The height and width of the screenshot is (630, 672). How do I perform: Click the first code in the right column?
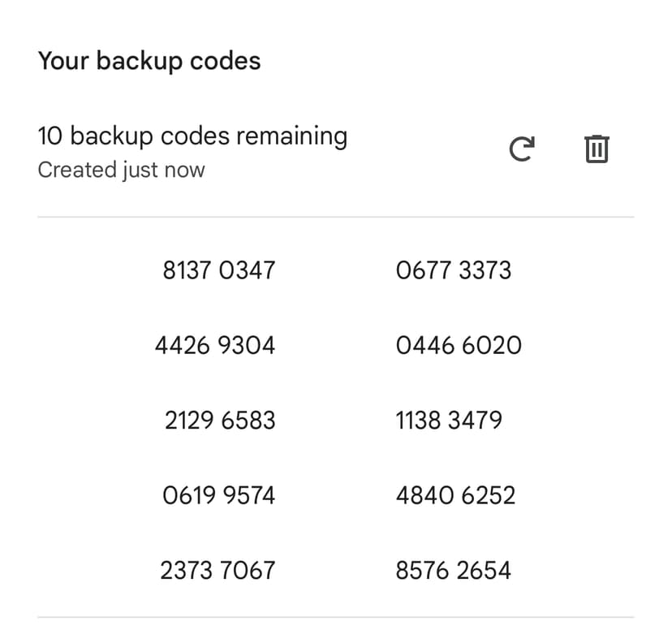click(x=454, y=270)
